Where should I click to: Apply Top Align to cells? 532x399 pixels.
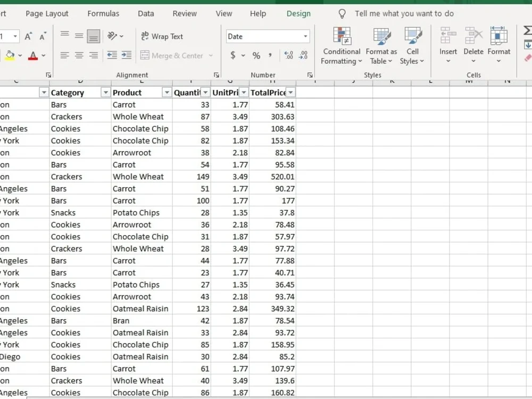64,34
